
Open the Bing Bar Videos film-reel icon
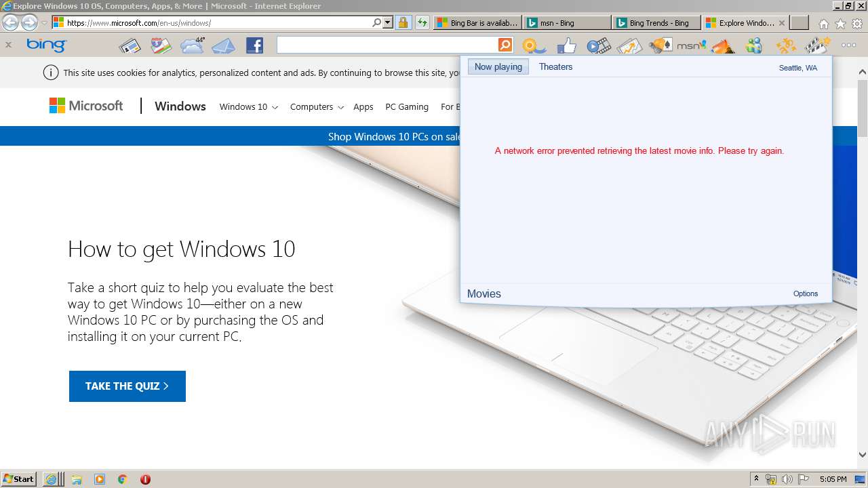coord(598,46)
